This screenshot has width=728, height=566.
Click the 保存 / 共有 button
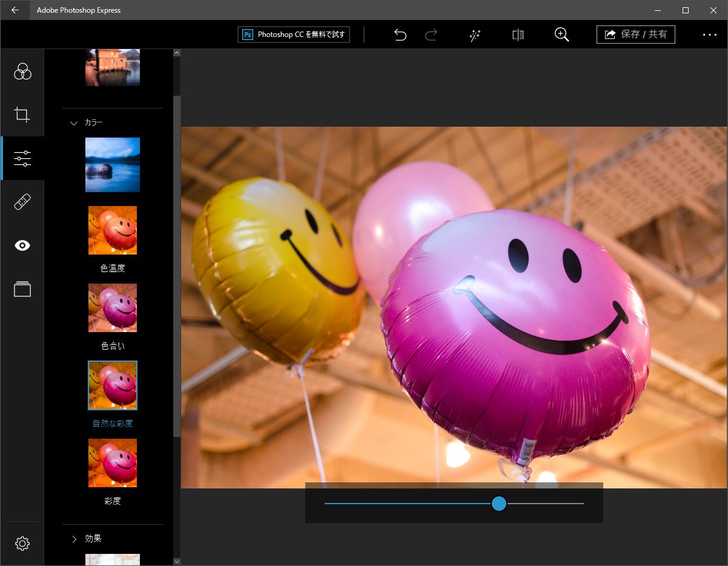click(x=635, y=35)
